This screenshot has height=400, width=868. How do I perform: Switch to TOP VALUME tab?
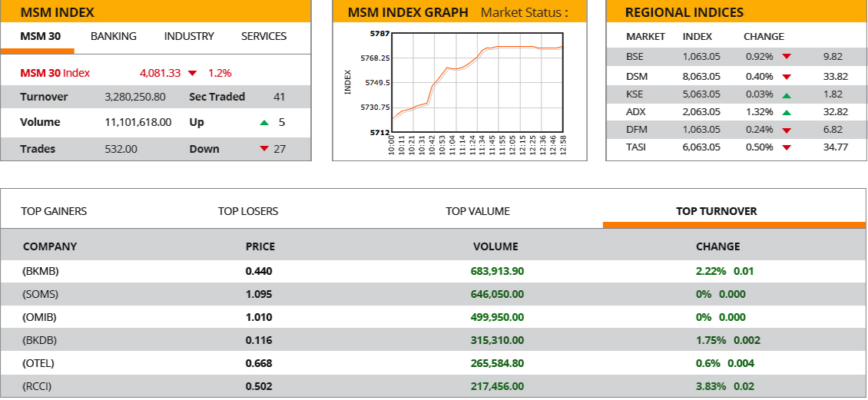[478, 211]
